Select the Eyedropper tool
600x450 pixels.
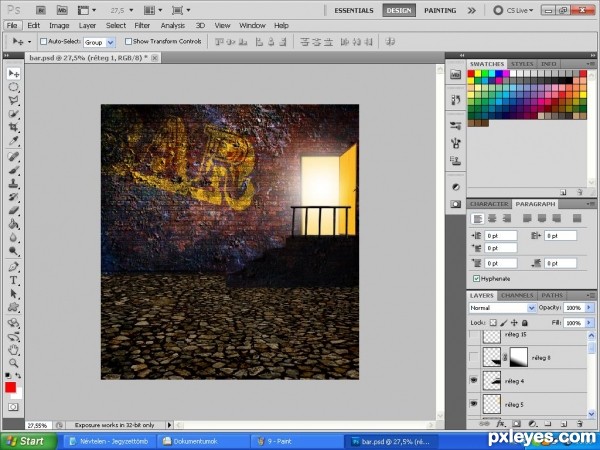tap(13, 141)
